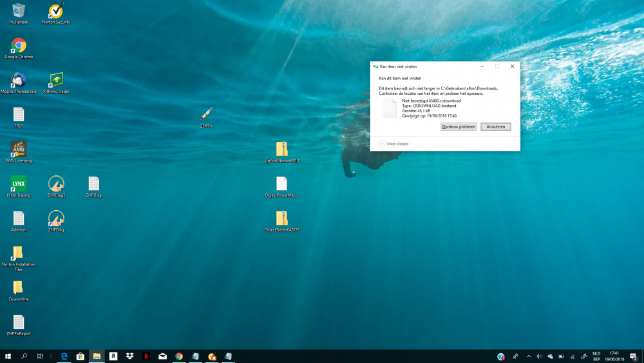Open Amazon from the taskbar
The width and height of the screenshot is (644, 363).
click(x=113, y=356)
